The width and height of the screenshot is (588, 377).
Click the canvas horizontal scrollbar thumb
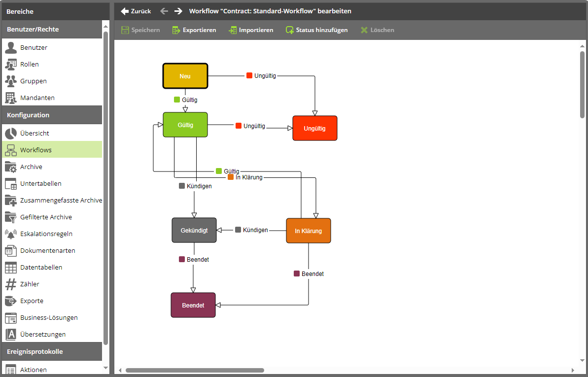pos(195,370)
